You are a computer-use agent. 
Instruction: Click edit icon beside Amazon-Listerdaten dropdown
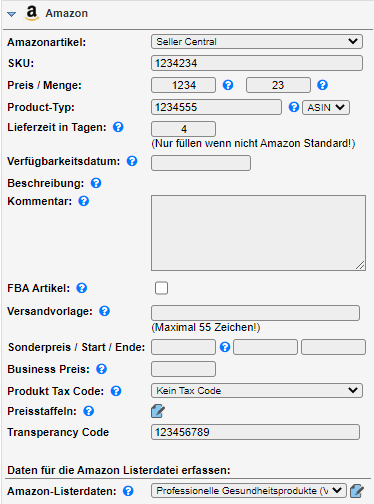(357, 491)
